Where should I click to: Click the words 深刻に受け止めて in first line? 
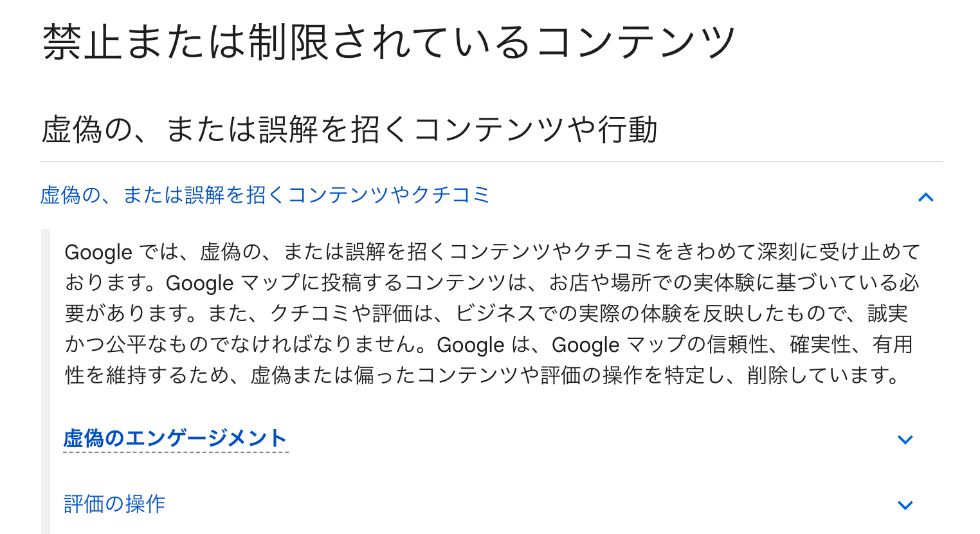[x=839, y=252]
